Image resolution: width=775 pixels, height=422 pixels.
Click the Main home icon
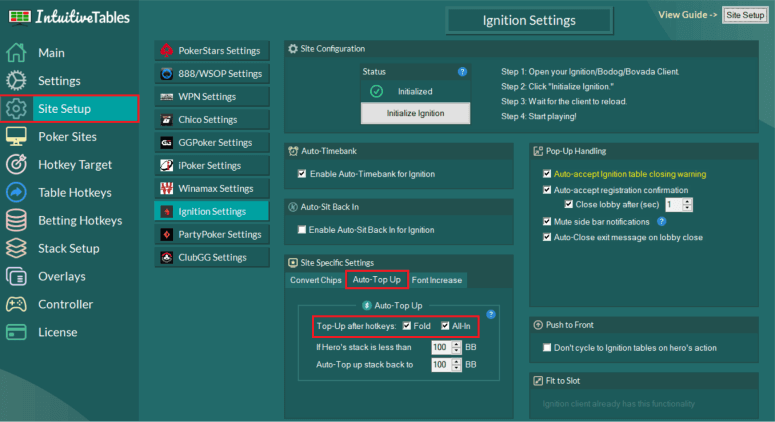tap(16, 52)
